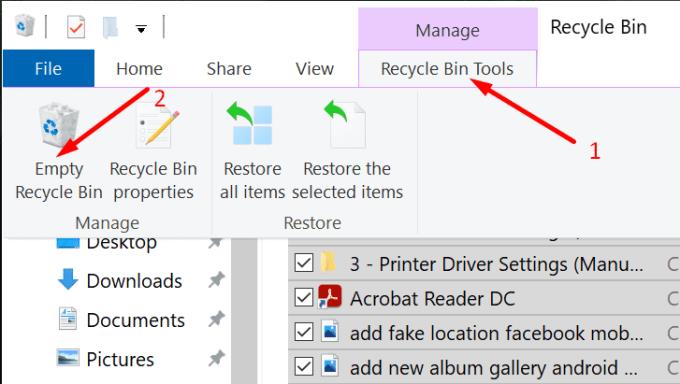Open the Customize Quick Access Toolbar dropdown

[141, 29]
